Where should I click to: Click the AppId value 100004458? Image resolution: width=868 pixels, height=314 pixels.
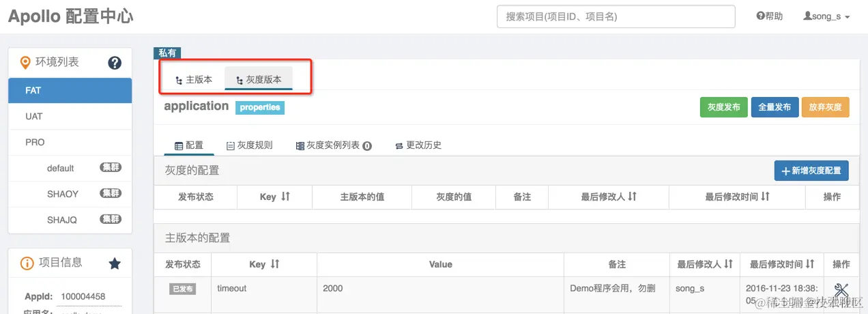(x=83, y=297)
